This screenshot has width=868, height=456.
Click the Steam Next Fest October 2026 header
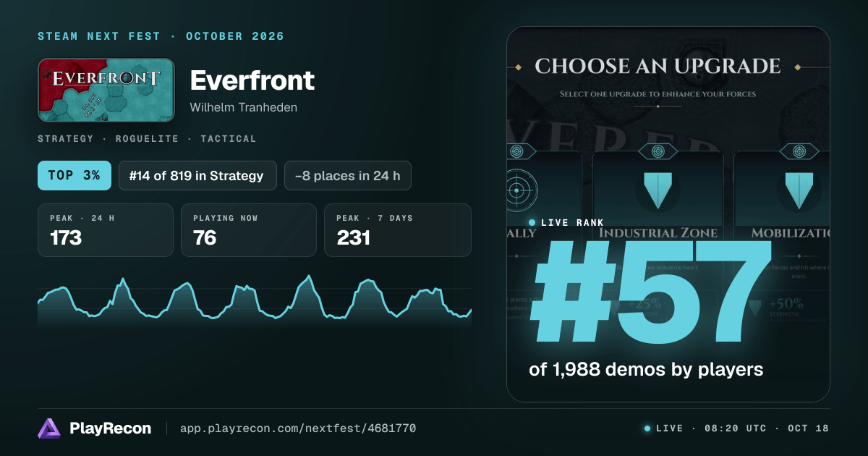[161, 36]
